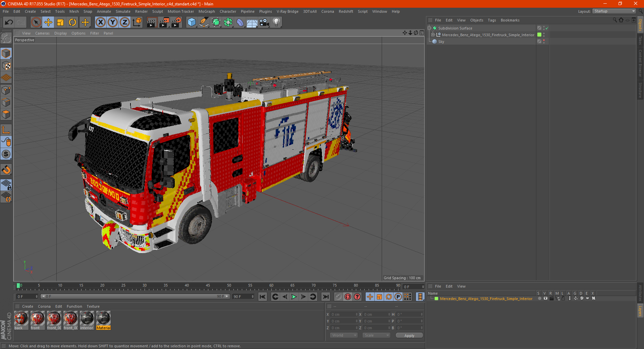Apply coordinate changes
The height and width of the screenshot is (349, 644).
click(x=409, y=336)
